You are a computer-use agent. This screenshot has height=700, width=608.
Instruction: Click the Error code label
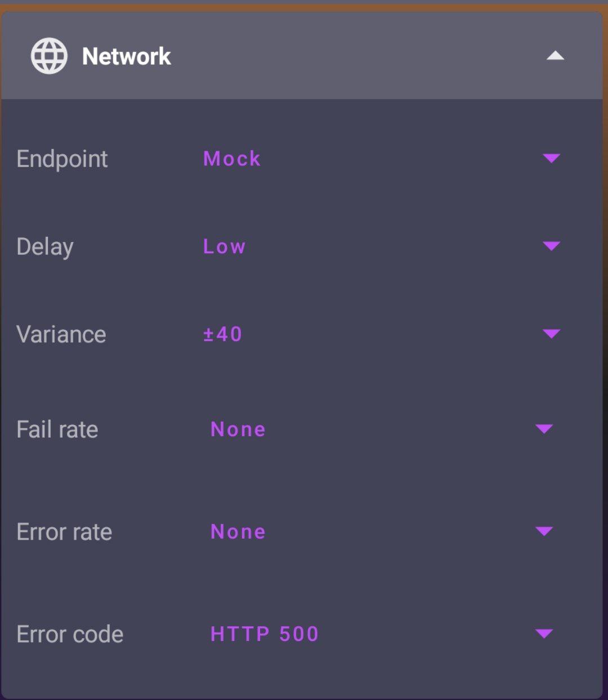point(70,634)
